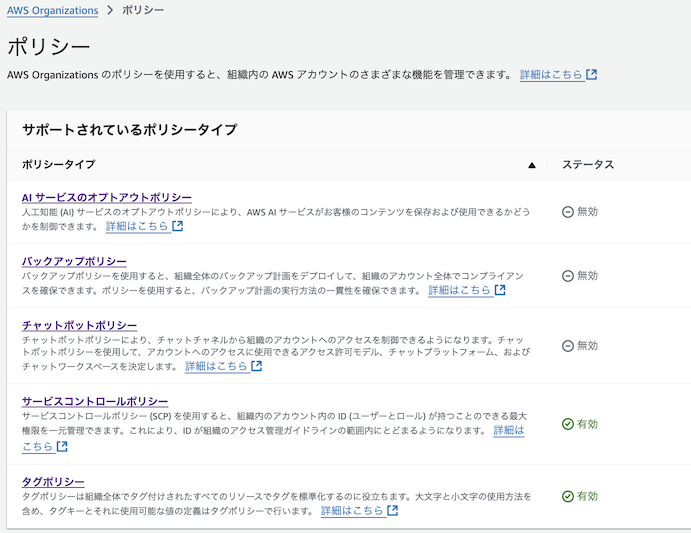Click the 有効 check icon in SCP row
The height and width of the screenshot is (533, 691).
point(568,424)
